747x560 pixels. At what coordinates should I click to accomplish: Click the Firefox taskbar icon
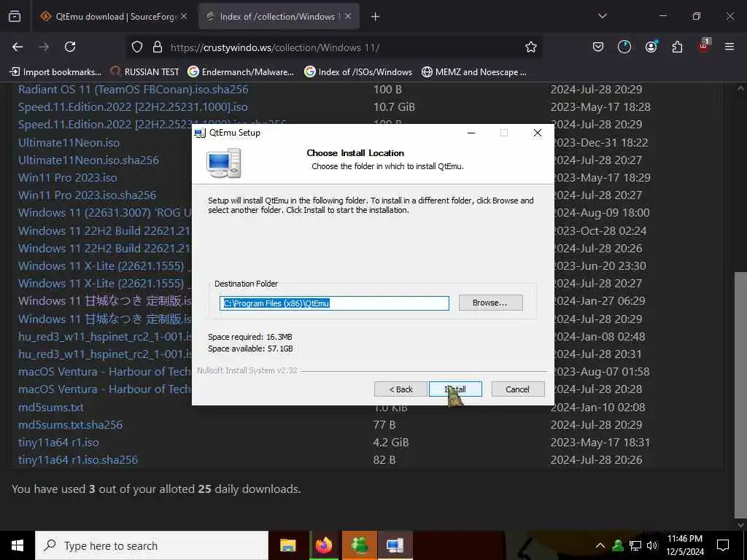(323, 545)
